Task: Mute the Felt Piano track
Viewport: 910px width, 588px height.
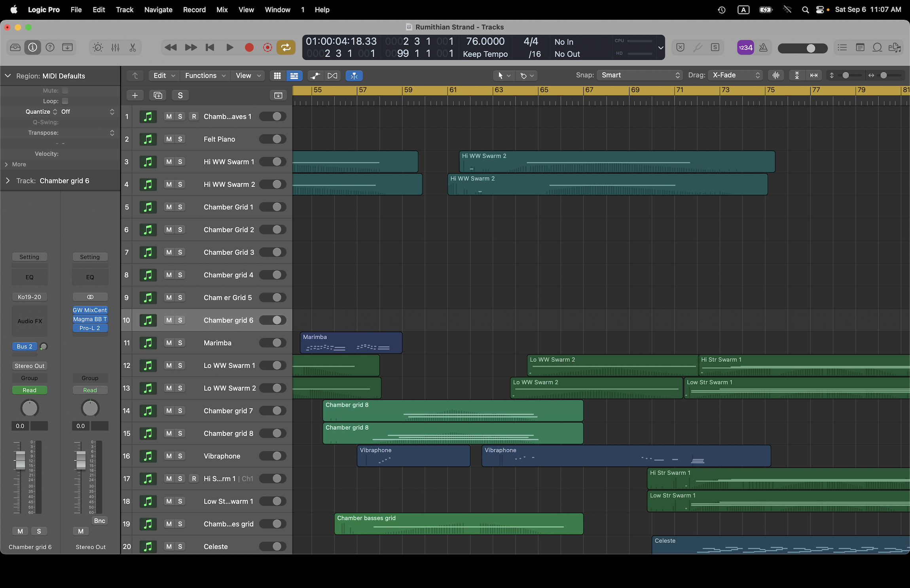Action: [169, 139]
